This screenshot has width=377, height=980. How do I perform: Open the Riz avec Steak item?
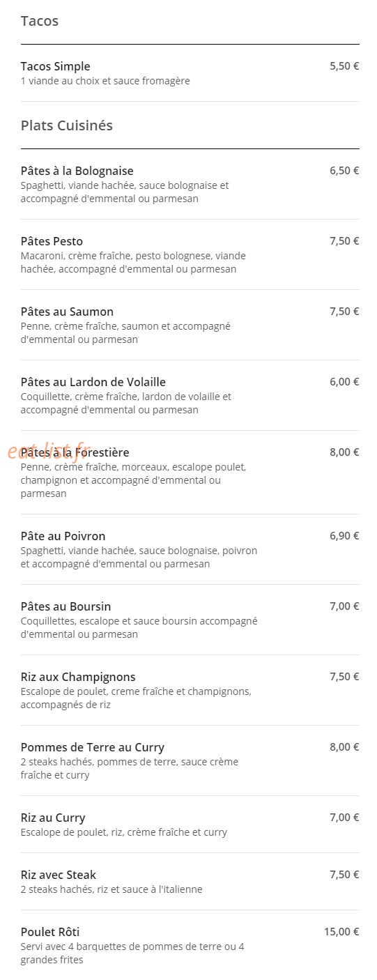click(x=190, y=882)
